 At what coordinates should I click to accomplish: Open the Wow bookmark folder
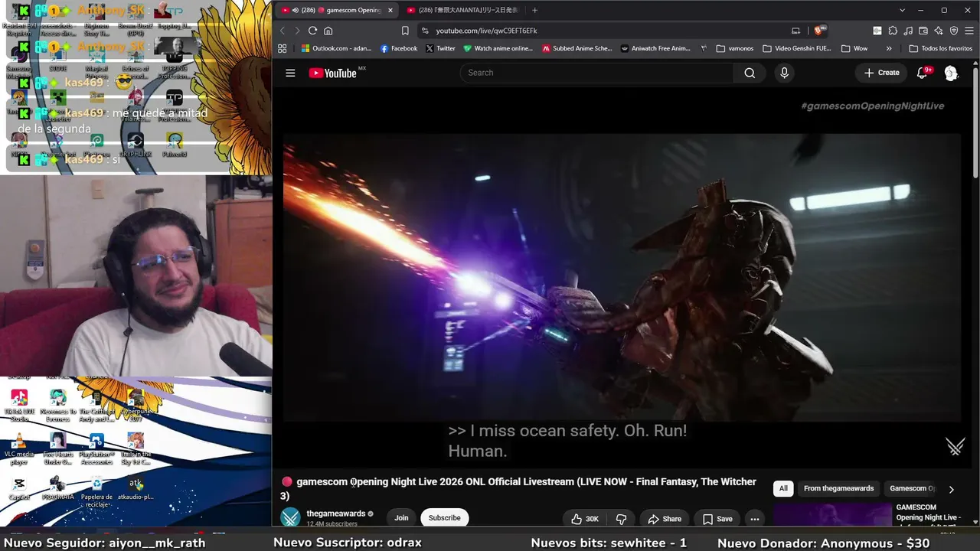pos(854,48)
